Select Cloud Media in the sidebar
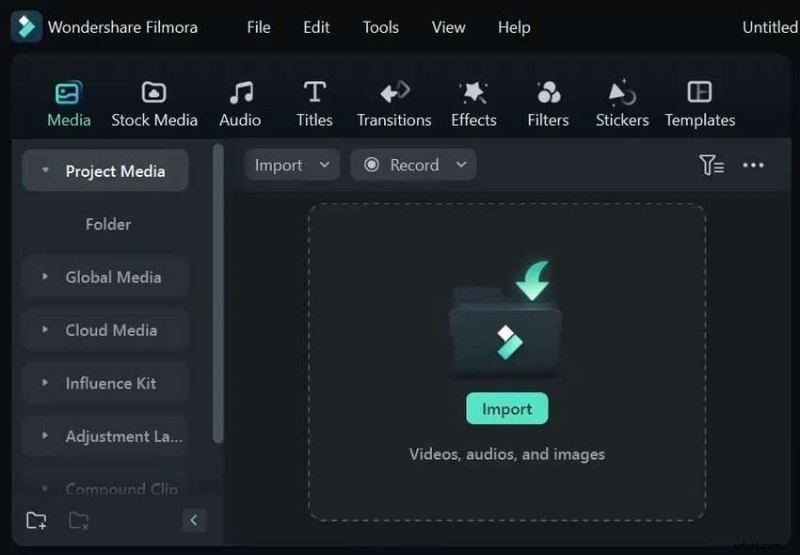Image resolution: width=800 pixels, height=555 pixels. [x=105, y=330]
